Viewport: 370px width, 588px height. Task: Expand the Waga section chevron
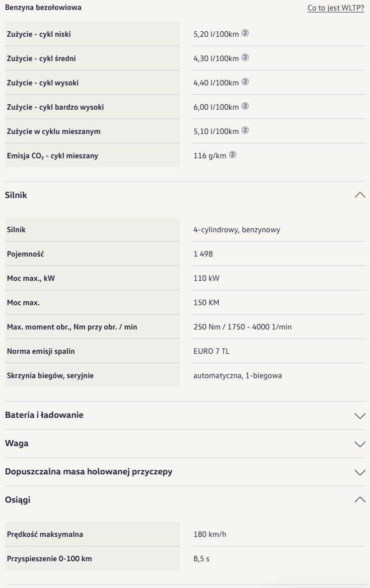[x=360, y=444]
